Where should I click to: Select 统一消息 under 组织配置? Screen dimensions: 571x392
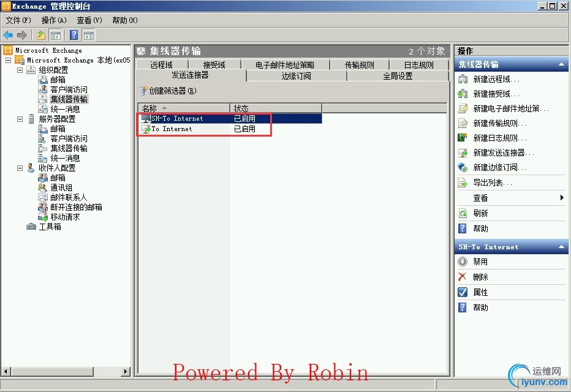65,109
